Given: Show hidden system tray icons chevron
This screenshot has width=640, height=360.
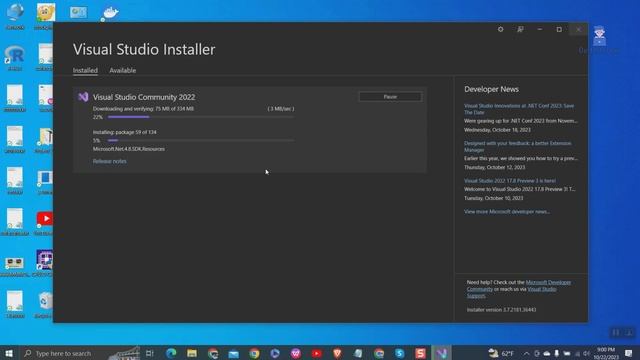Looking at the screenshot, I should [527, 353].
